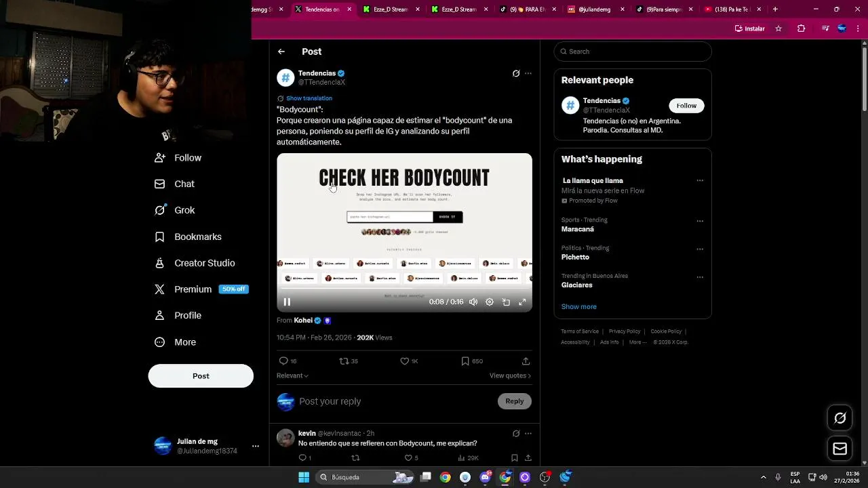Open options for La llama que llama
Image resolution: width=868 pixels, height=488 pixels.
(700, 181)
